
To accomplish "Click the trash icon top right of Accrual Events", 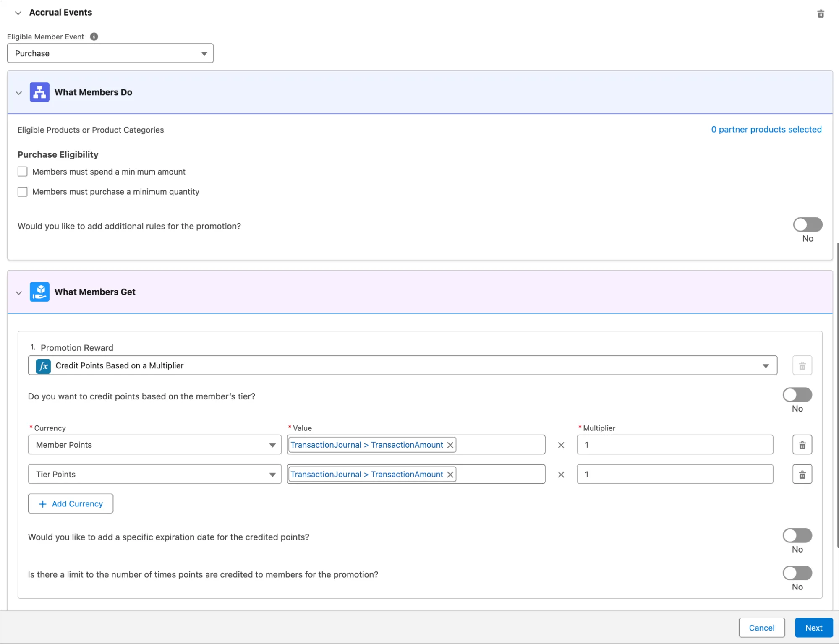I will point(821,13).
